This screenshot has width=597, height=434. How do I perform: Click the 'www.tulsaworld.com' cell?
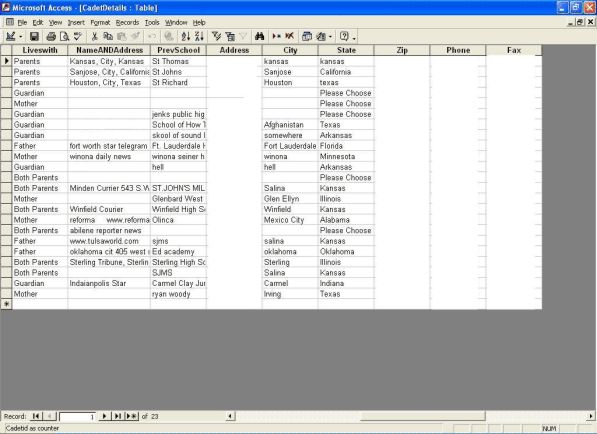109,241
